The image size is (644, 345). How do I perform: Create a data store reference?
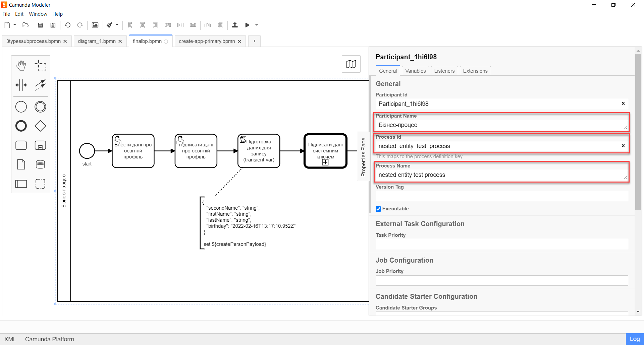pyautogui.click(x=40, y=164)
